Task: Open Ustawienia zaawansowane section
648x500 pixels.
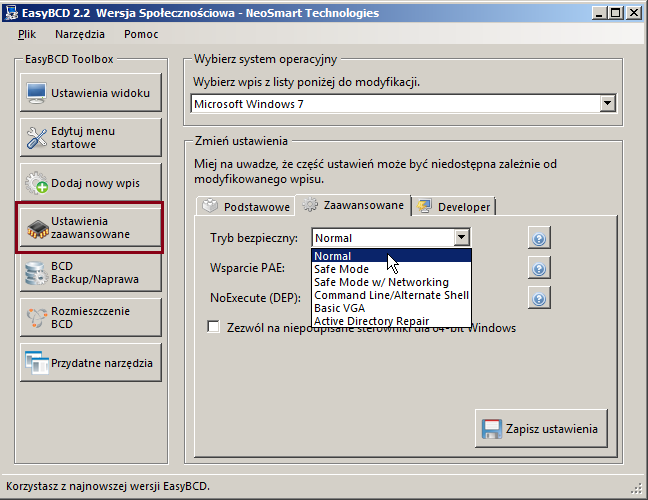Action: pyautogui.click(x=91, y=228)
